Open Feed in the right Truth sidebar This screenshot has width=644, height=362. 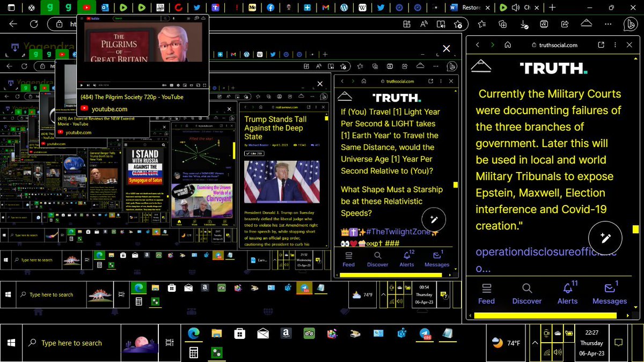click(486, 294)
